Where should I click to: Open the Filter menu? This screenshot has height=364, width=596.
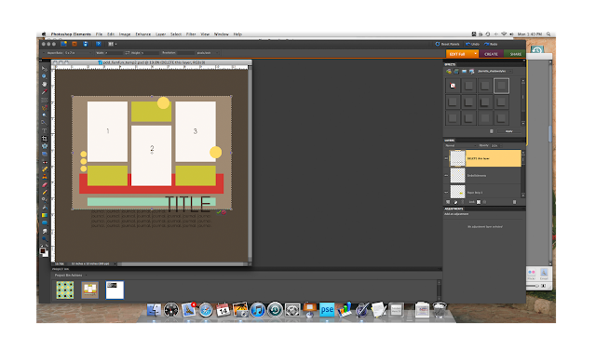coord(191,34)
